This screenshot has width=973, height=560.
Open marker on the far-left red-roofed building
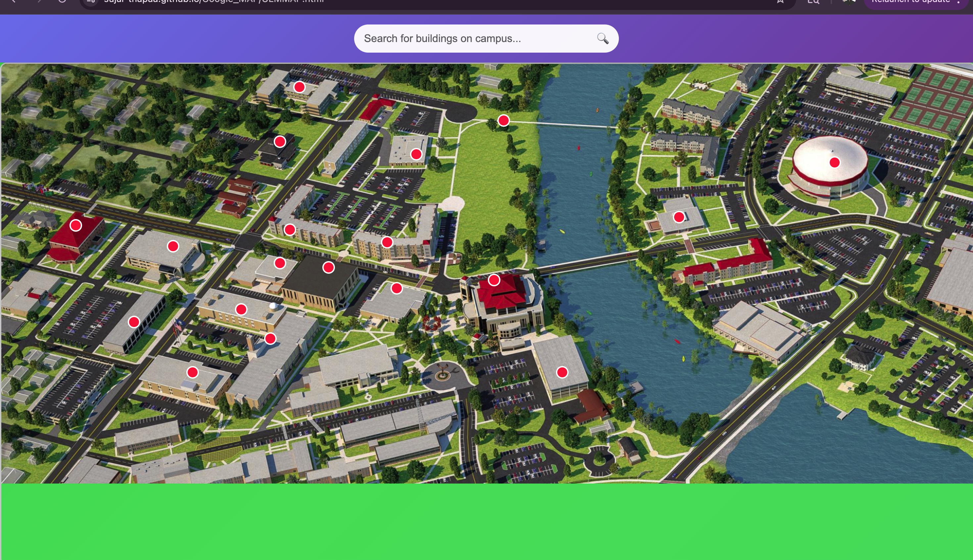pyautogui.click(x=76, y=225)
